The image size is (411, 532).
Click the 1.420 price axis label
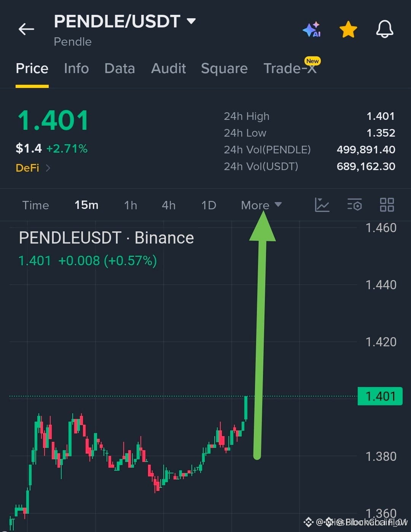click(x=381, y=342)
